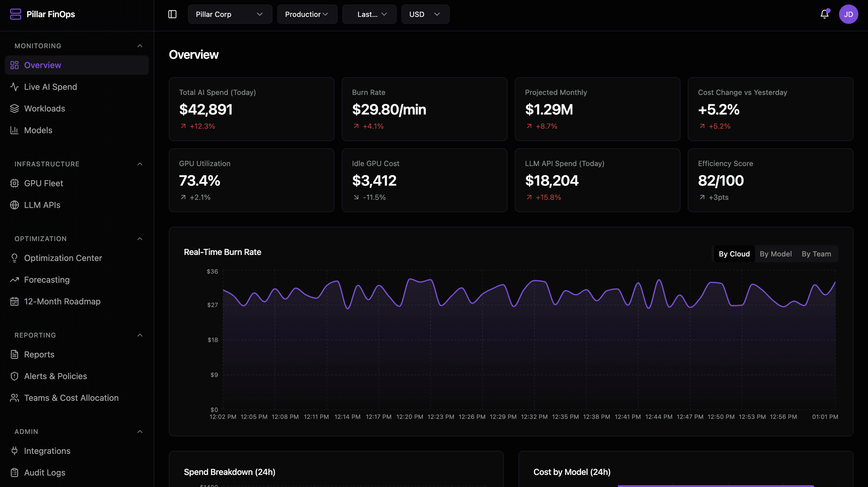Viewport: 868px width, 487px height.
Task: Switch burn rate chart to By Model
Action: 775,254
